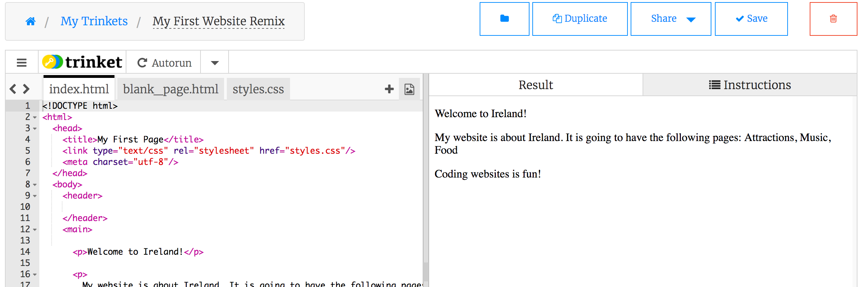The image size is (868, 287).
Task: Open the folder icon button
Action: (x=504, y=19)
